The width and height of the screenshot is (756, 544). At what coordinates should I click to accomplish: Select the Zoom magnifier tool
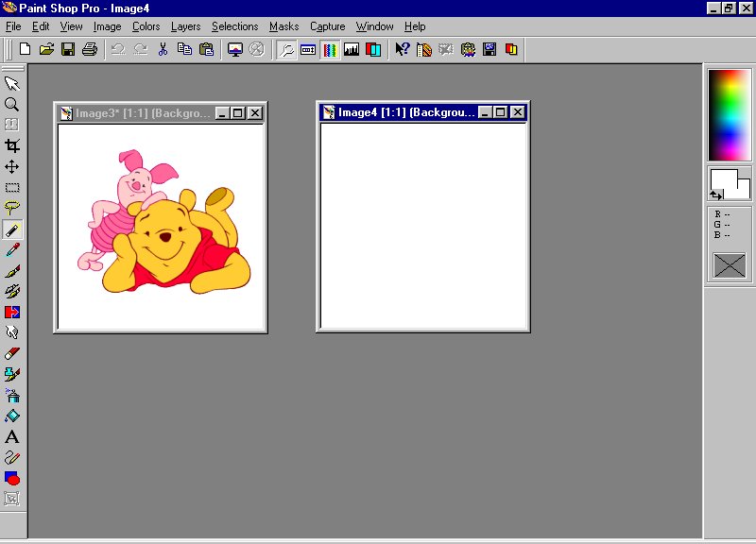point(12,104)
